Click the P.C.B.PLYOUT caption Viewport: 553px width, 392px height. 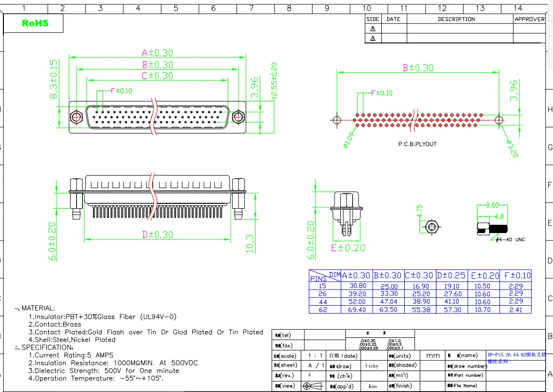(x=417, y=144)
